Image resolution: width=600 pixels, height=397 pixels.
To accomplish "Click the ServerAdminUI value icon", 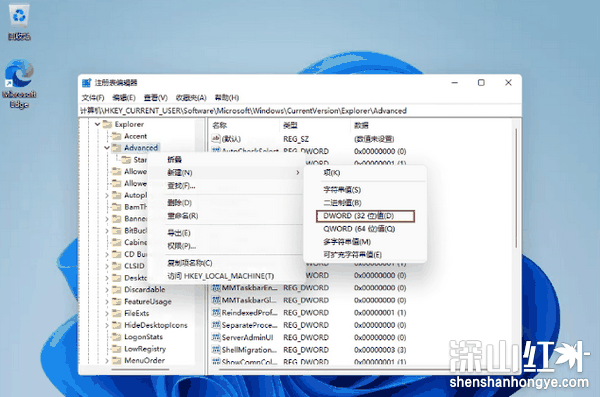I will tap(216, 337).
